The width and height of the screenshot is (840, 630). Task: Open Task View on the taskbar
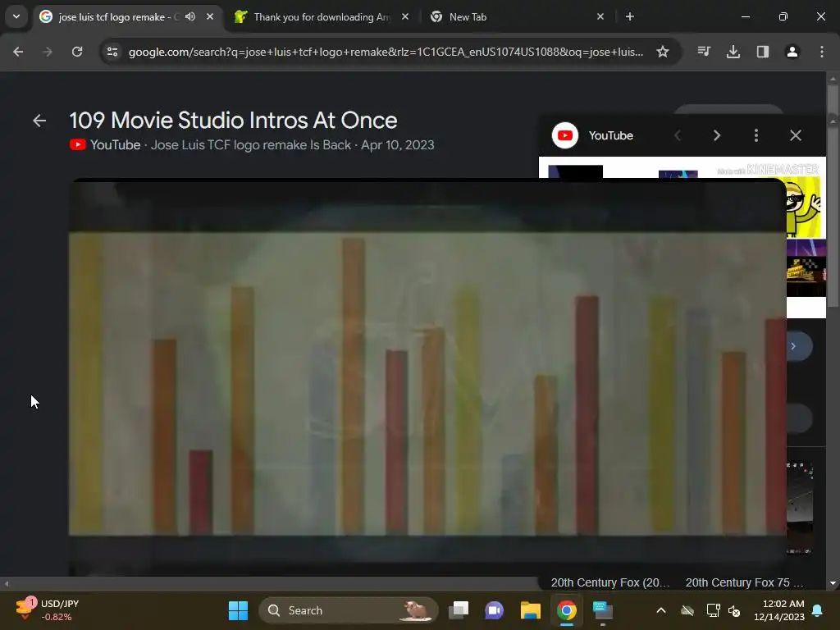click(x=459, y=610)
